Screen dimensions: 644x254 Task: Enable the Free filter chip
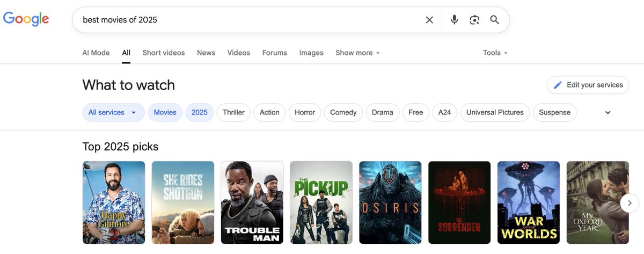(416, 112)
